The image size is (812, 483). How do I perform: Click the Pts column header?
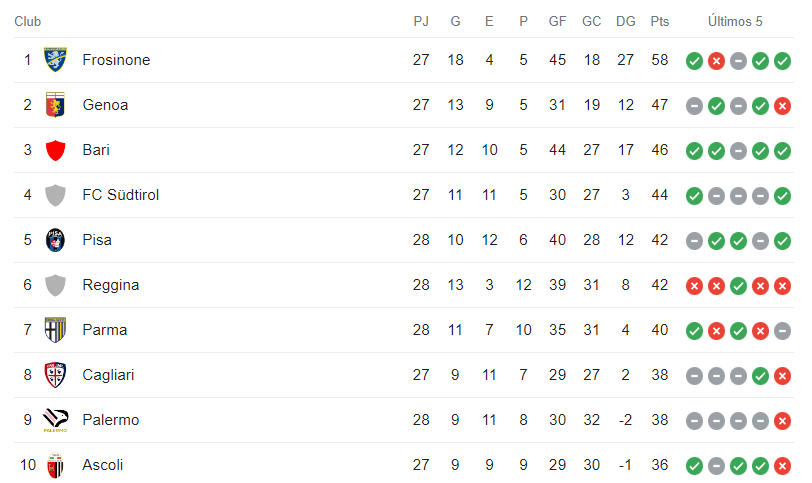[659, 21]
